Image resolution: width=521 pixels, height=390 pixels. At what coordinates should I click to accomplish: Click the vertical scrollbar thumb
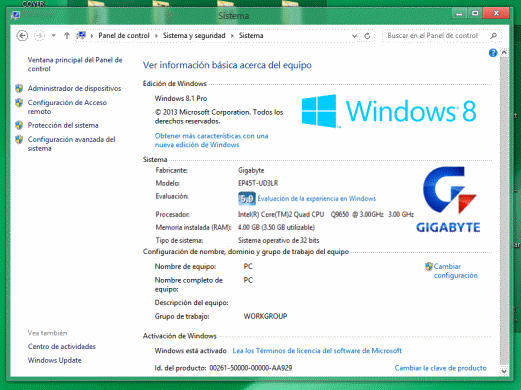coord(504,210)
